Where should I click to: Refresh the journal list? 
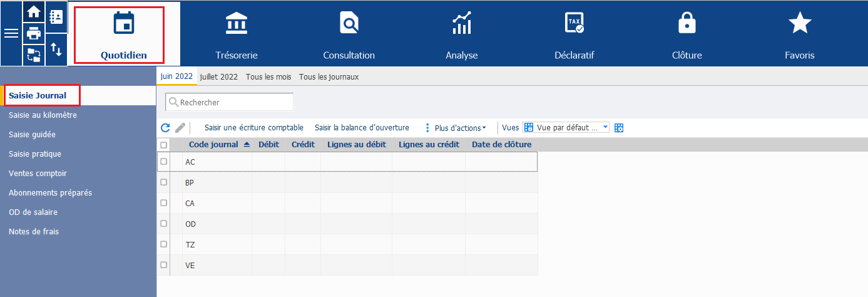click(165, 128)
